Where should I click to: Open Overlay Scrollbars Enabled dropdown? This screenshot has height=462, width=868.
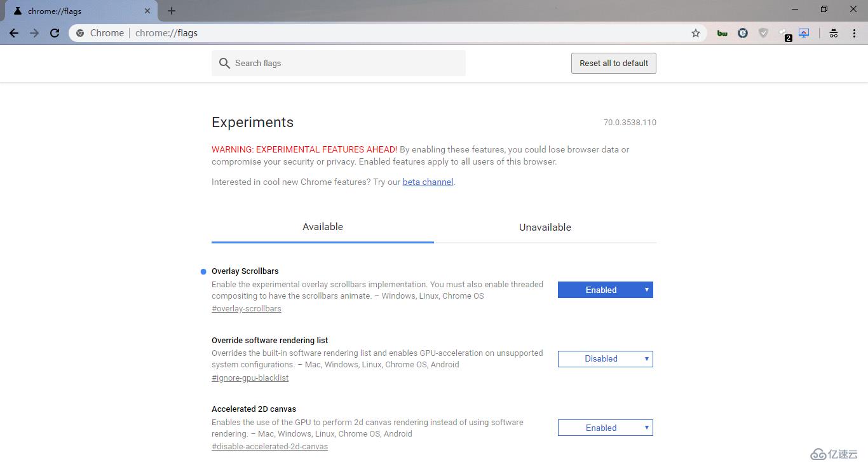point(606,290)
